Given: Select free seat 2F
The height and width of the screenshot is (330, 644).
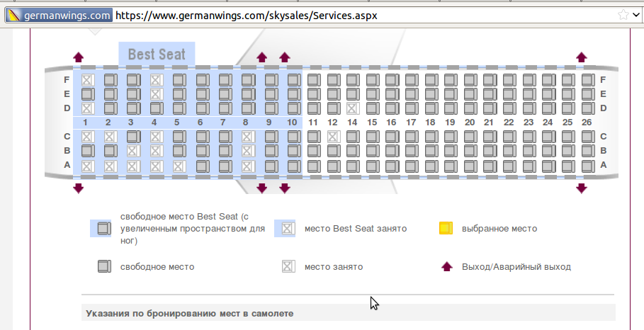Looking at the screenshot, I should [x=111, y=79].
